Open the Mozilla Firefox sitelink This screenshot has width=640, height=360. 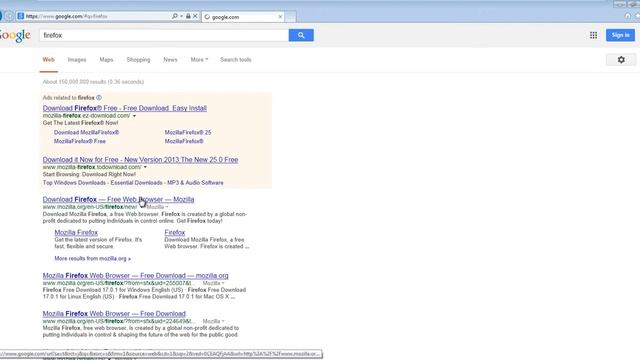tap(76, 232)
